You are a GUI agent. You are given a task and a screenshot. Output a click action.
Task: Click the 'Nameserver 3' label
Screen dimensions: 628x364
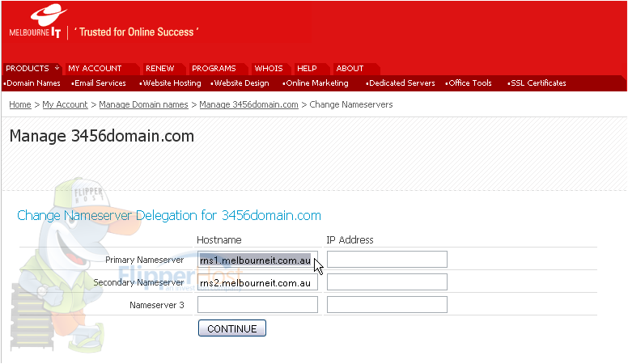[157, 305]
